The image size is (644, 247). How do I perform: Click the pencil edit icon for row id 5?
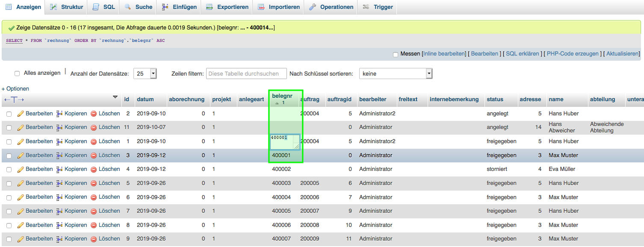(x=20, y=184)
